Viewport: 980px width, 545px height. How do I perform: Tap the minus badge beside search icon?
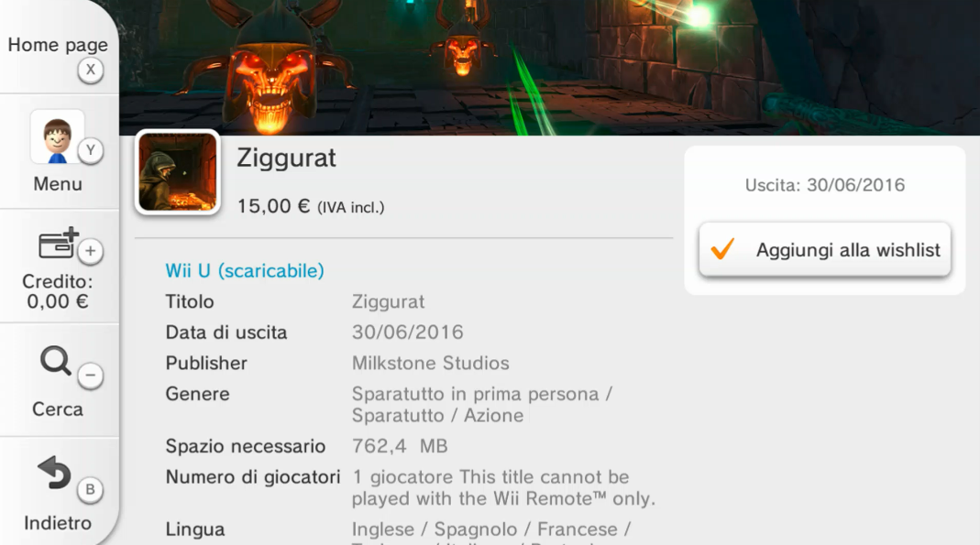(91, 376)
